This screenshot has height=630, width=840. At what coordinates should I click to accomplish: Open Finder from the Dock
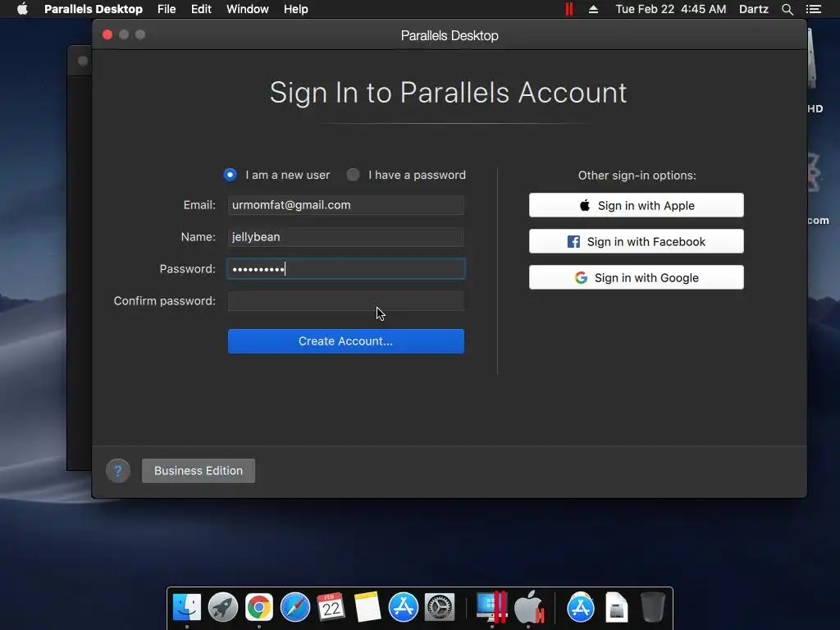[x=187, y=608]
